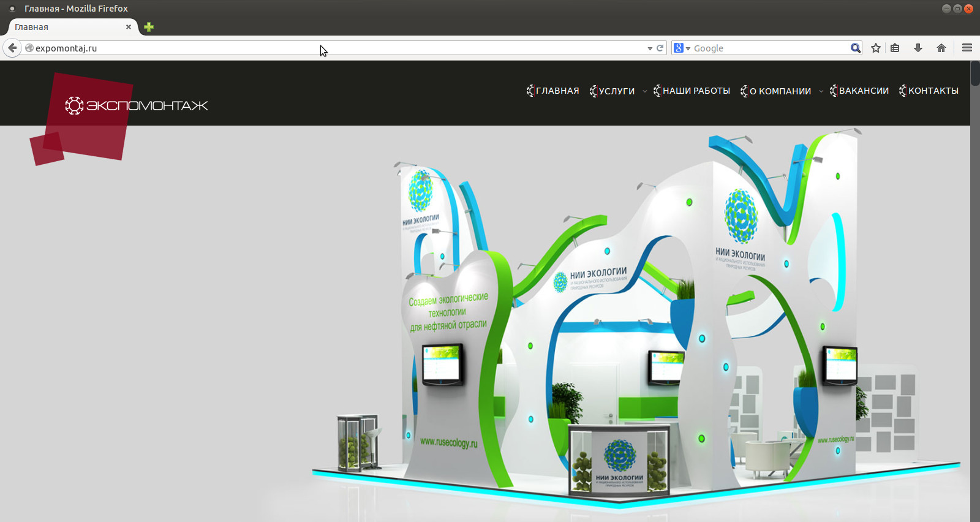The image size is (980, 522).
Task: Open the downloads arrow icon
Action: [x=918, y=48]
